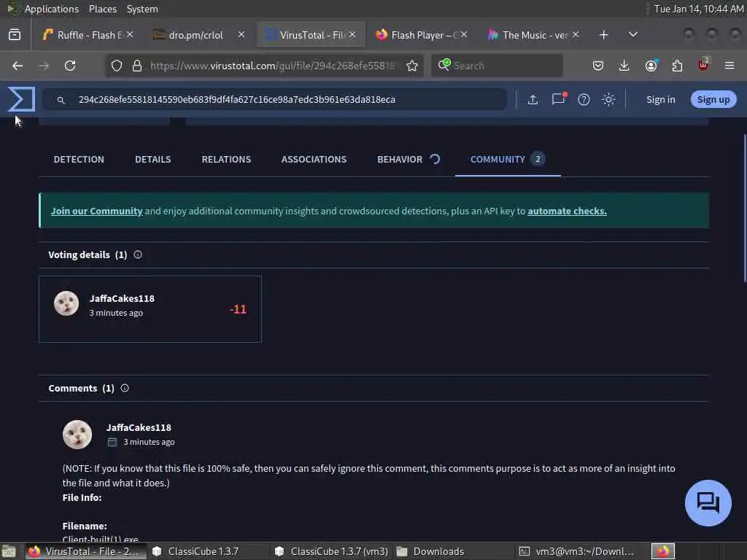Expand the list all tabs chevron
Image resolution: width=747 pixels, height=560 pixels.
click(x=633, y=35)
